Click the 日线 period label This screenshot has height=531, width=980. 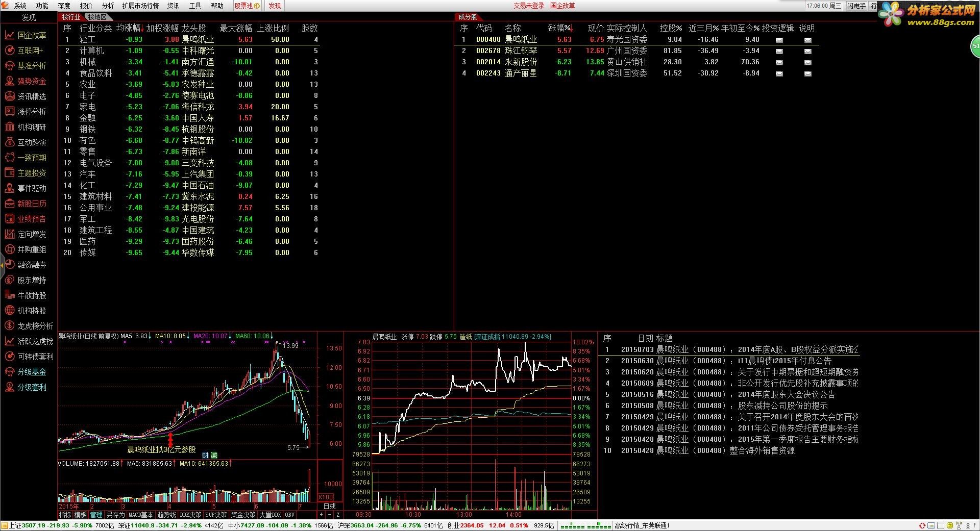click(x=330, y=506)
